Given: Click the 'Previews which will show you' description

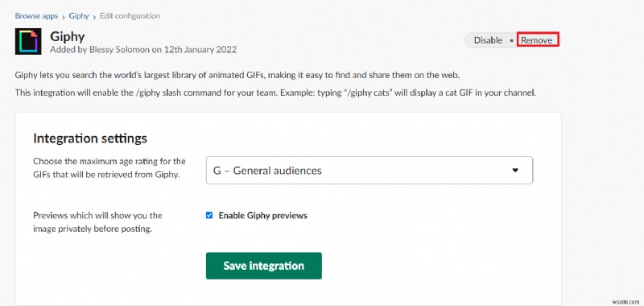Looking at the screenshot, I should coord(97,222).
